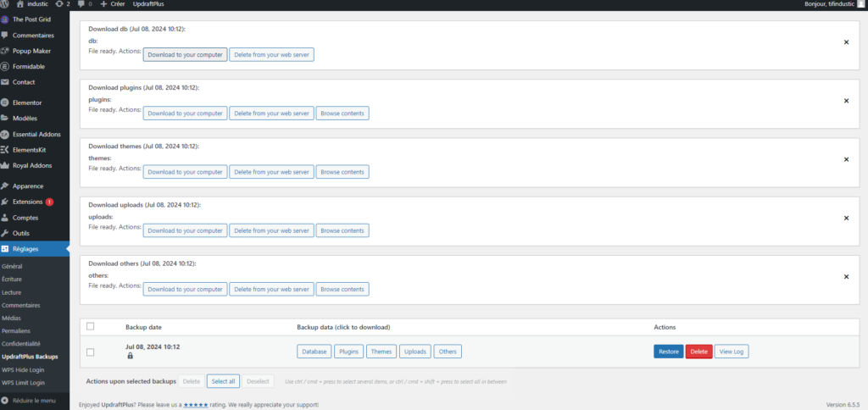Close the Download uploads panel

click(845, 218)
